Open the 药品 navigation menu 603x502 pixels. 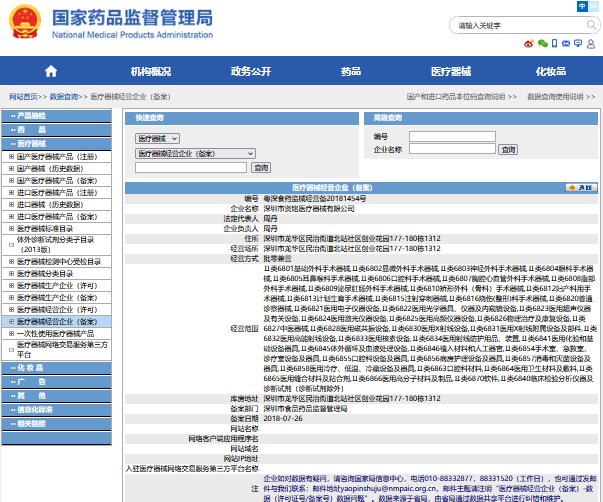pyautogui.click(x=351, y=71)
